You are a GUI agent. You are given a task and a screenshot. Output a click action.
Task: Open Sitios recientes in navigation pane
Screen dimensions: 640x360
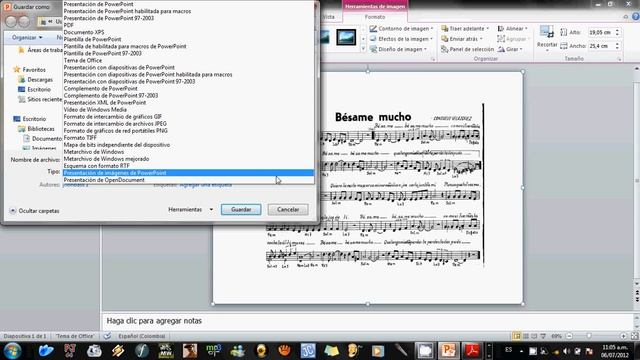40,99
